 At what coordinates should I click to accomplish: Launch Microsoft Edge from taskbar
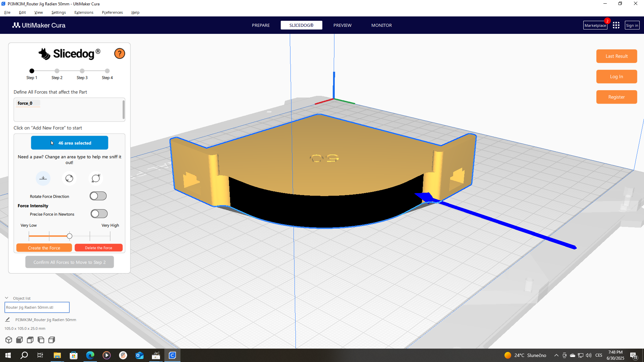[x=90, y=355]
